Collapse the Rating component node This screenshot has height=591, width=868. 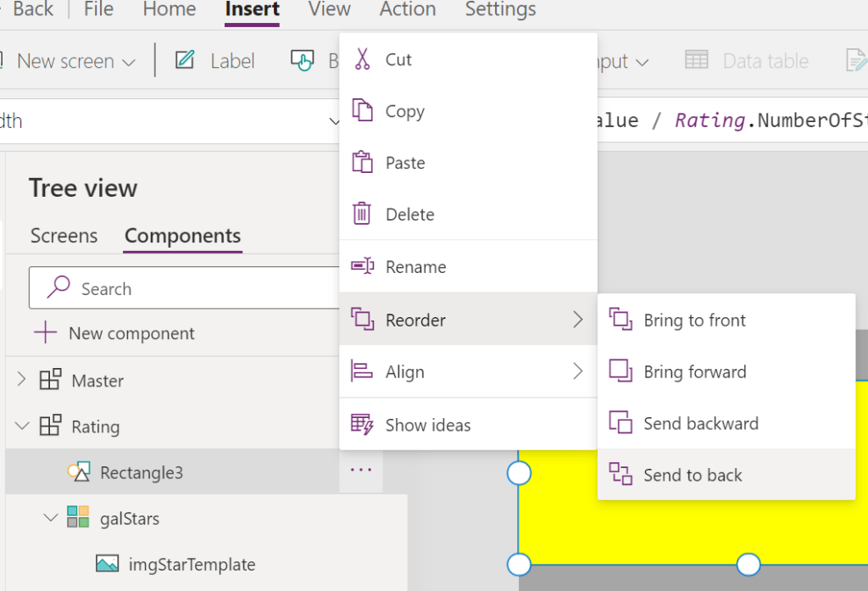tap(22, 427)
